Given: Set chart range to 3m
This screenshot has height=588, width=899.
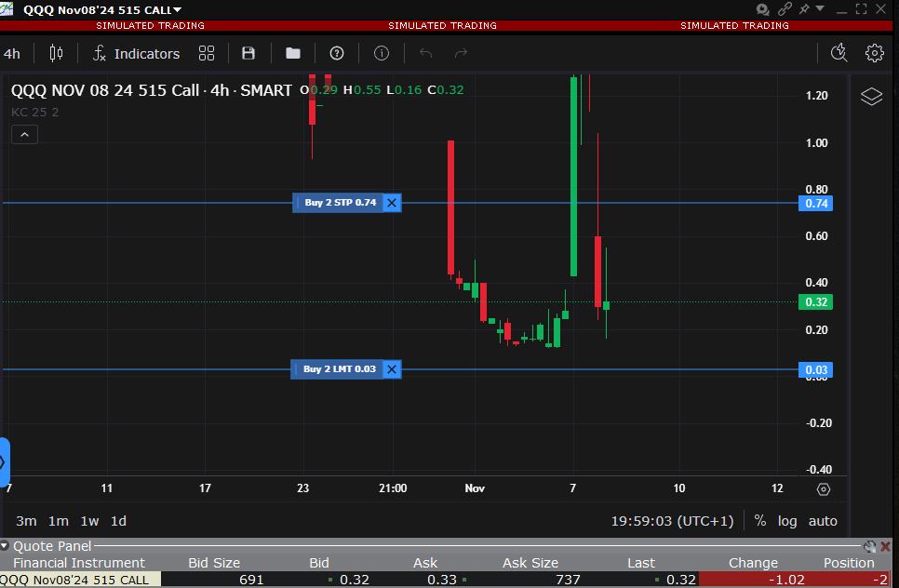Looking at the screenshot, I should 26,521.
